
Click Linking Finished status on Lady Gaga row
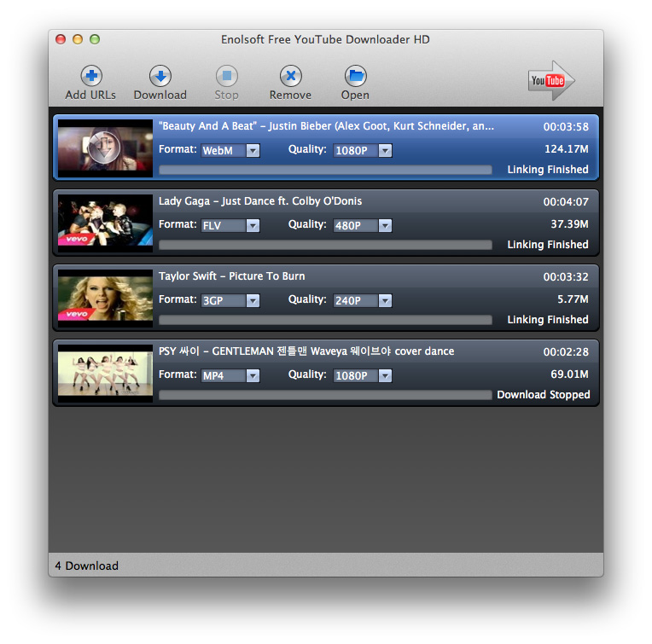[x=548, y=244]
